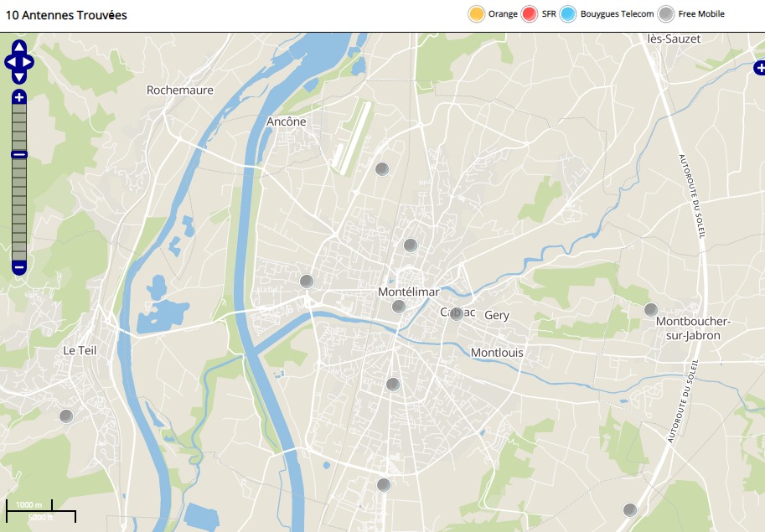Viewport: 765px width, 532px height.
Task: Click the Rochemaure town label
Action: point(180,90)
